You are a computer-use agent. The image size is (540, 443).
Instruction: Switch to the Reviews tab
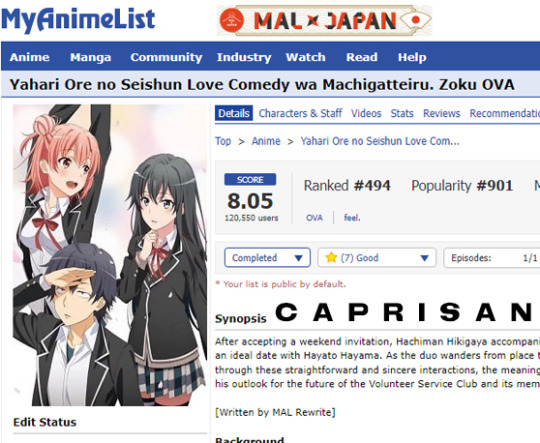[442, 113]
